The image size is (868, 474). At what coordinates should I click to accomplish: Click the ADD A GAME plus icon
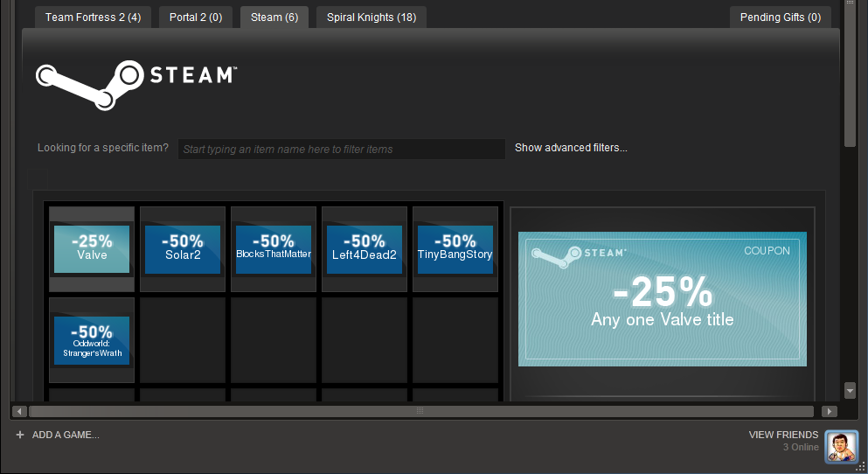click(20, 435)
